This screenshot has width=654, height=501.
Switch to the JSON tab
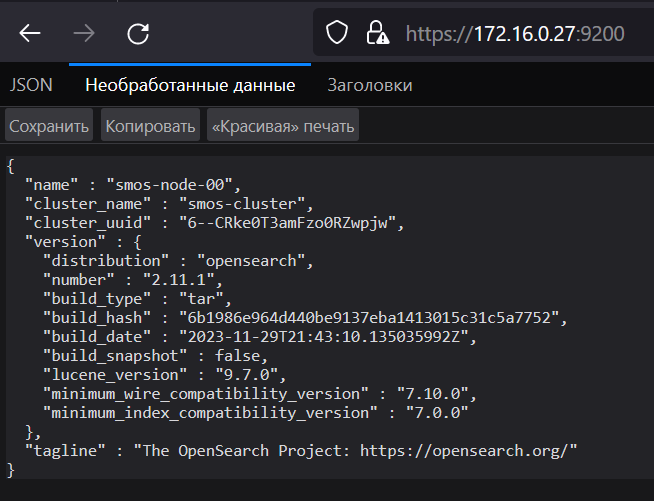[x=31, y=85]
